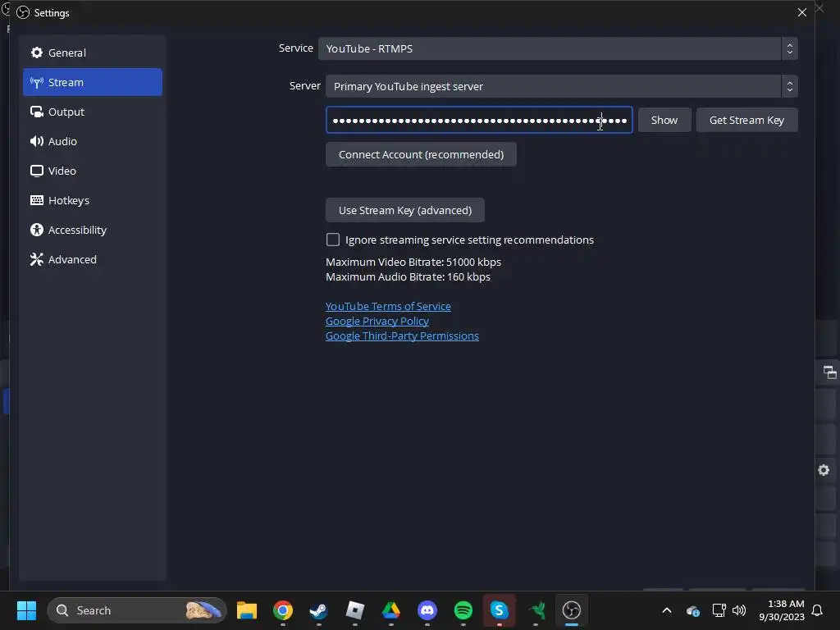840x630 pixels.
Task: Open the General settings category
Action: coord(92,52)
